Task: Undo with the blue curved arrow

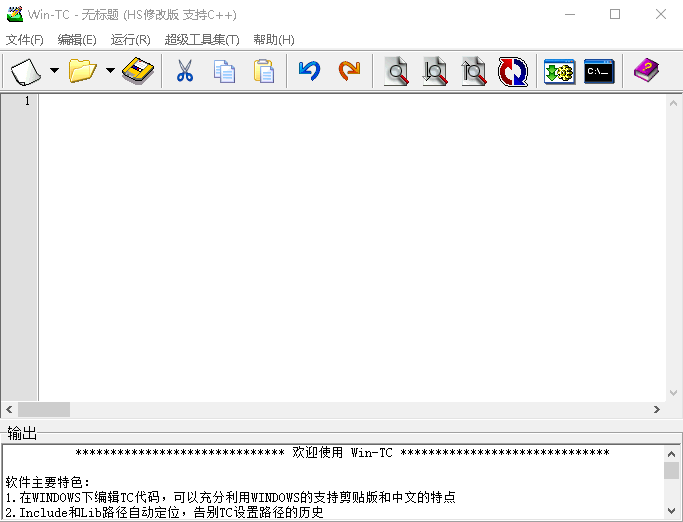Action: tap(309, 71)
